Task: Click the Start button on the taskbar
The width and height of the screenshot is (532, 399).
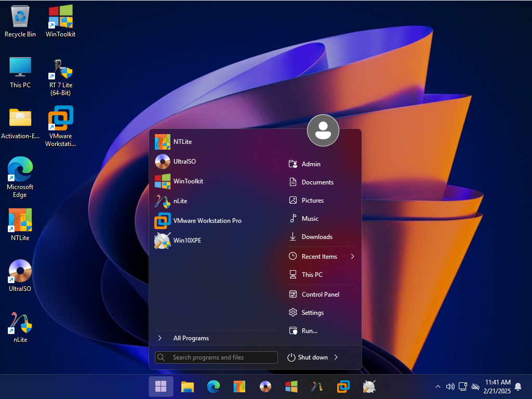Action: click(161, 387)
